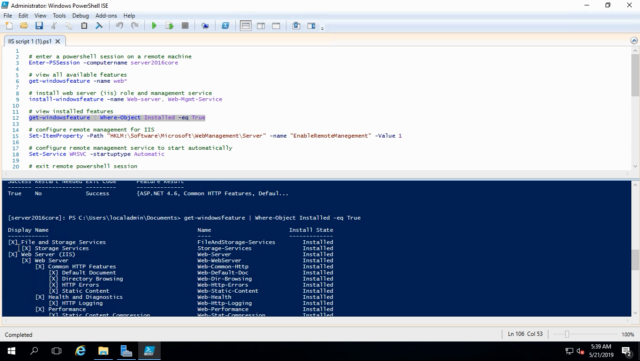The width and height of the screenshot is (640, 361).
Task: Start PowerShell in separate window
Action: 225,26
